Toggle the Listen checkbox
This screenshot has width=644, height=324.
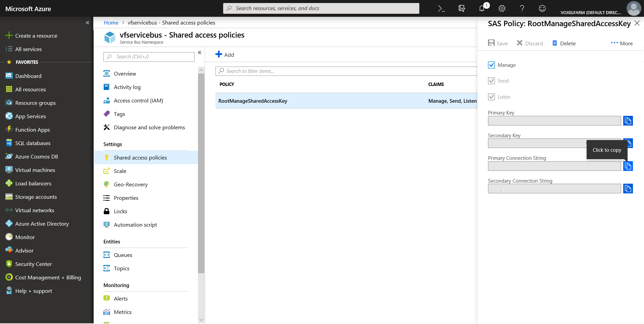tap(491, 97)
